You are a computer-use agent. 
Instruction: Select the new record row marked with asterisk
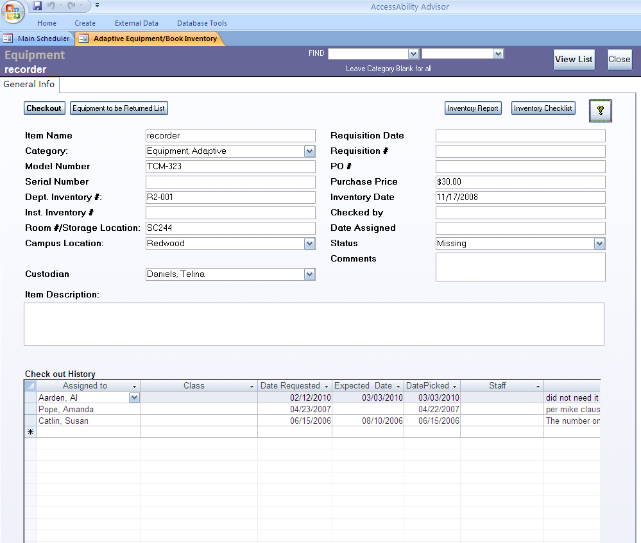tap(30, 433)
